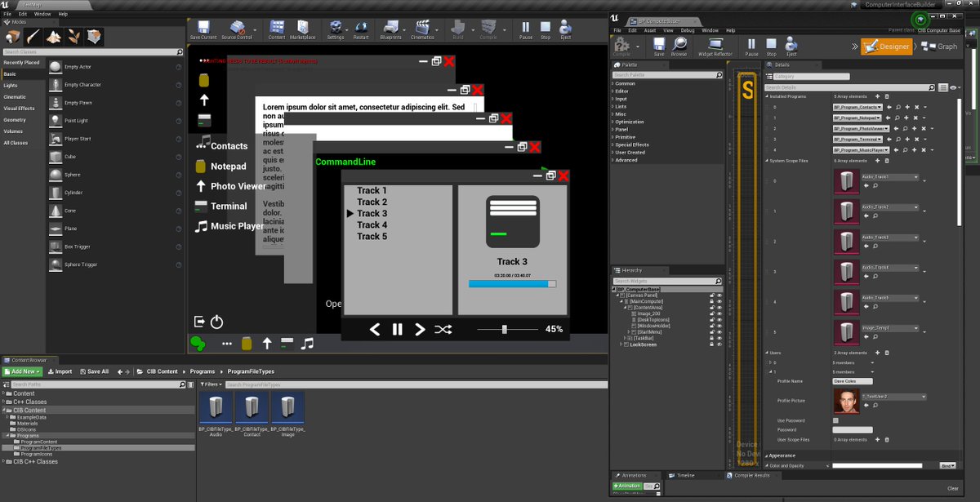Toggle visibility of DeskTopIcons in hierarchy
The height and width of the screenshot is (502, 980).
click(x=719, y=320)
